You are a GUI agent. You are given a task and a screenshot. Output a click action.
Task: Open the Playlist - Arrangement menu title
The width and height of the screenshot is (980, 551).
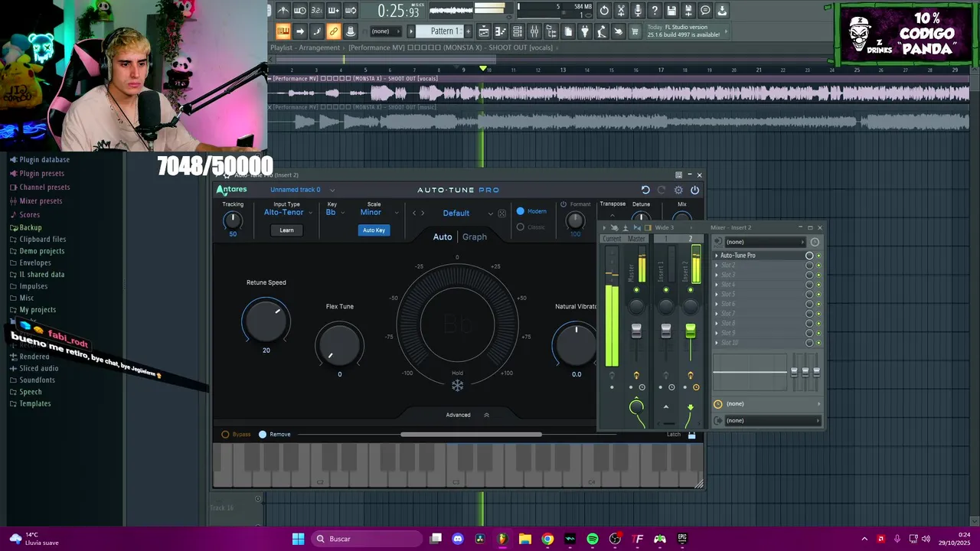[x=305, y=47]
